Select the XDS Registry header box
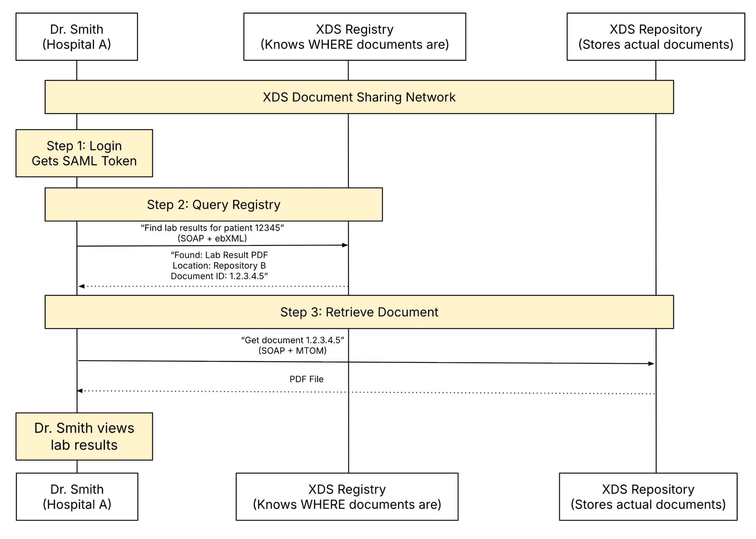Image resolution: width=756 pixels, height=539 pixels. (355, 36)
